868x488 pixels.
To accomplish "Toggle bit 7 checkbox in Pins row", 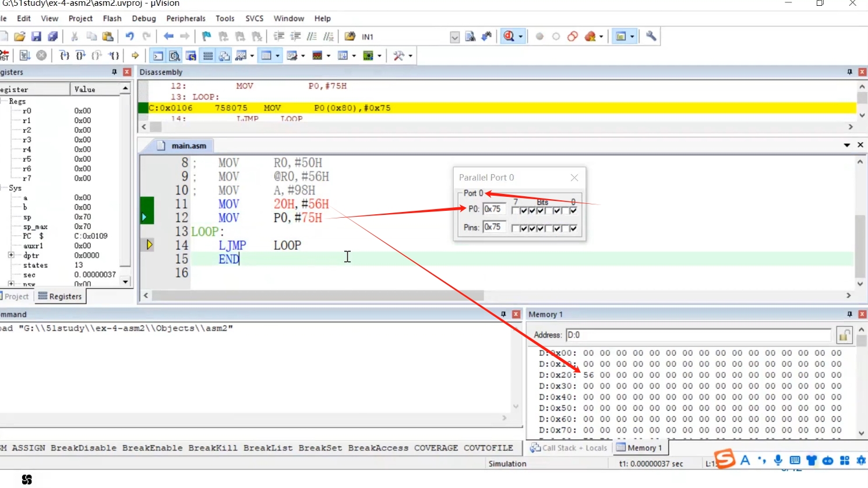I will pos(515,228).
